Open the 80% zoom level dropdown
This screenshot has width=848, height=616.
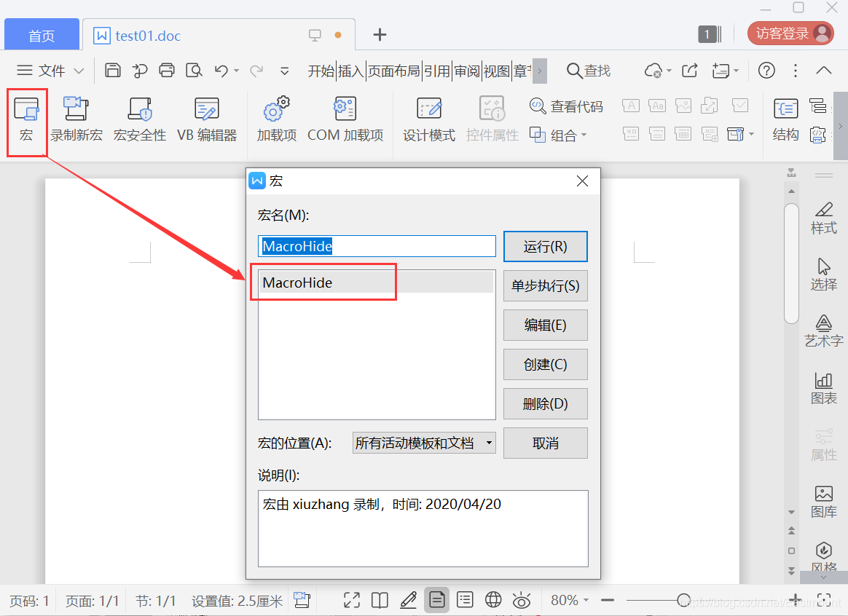(x=570, y=600)
